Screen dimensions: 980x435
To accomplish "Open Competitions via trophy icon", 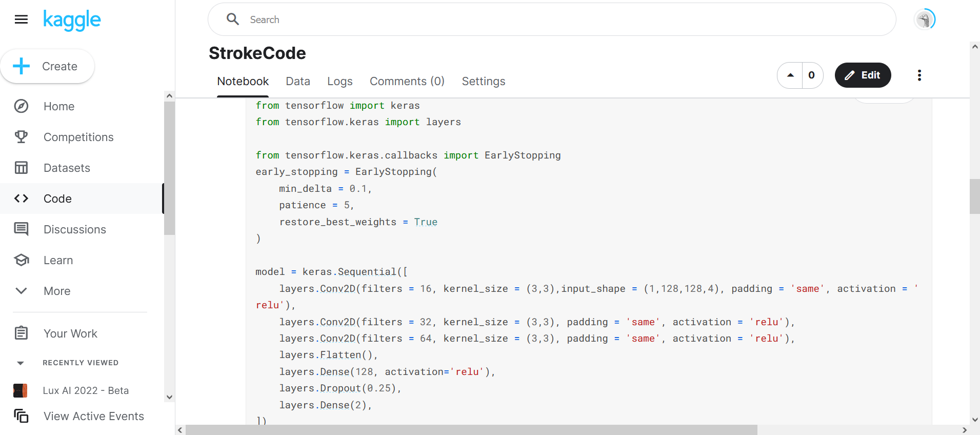I will click(x=21, y=137).
